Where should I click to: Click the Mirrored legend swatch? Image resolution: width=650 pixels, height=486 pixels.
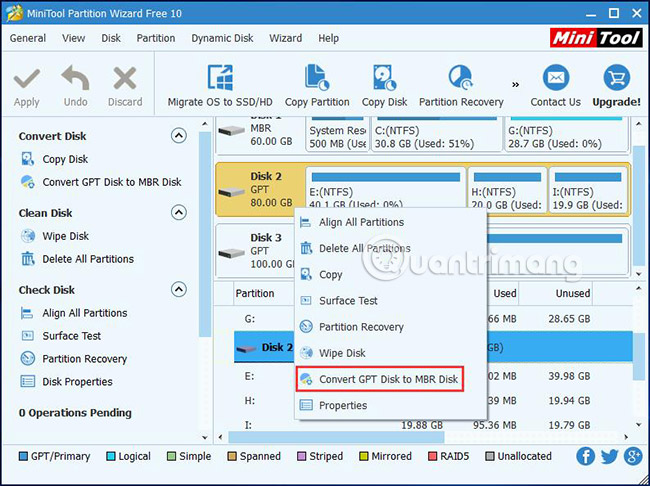tap(364, 457)
